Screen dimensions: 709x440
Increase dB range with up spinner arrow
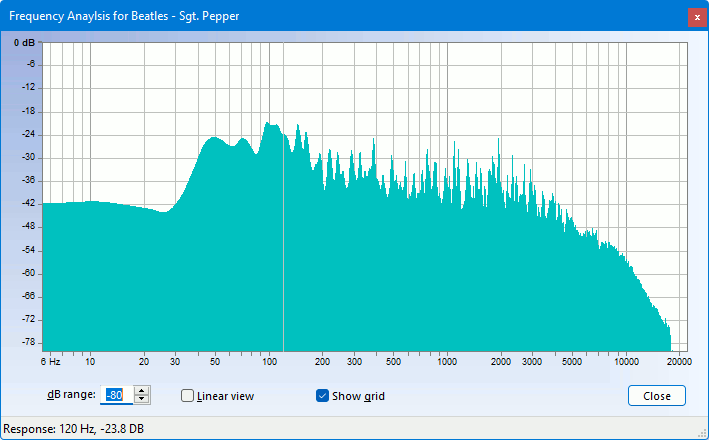point(142,391)
